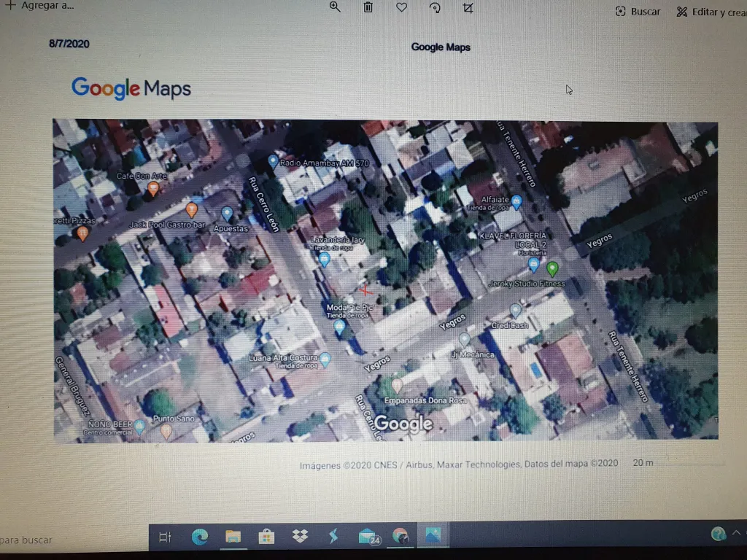The image size is (747, 560).
Task: Click the KLAVEL FLORERIA blue pin
Action: 533,265
